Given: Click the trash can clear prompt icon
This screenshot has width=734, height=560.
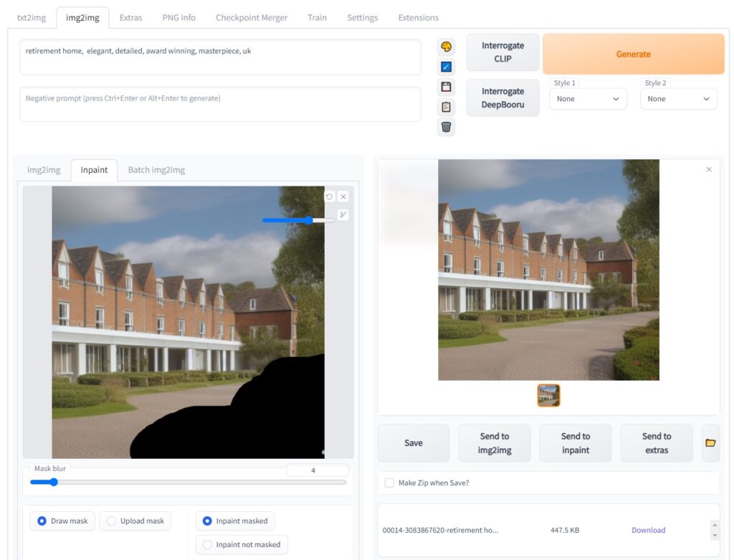Looking at the screenshot, I should coord(446,127).
